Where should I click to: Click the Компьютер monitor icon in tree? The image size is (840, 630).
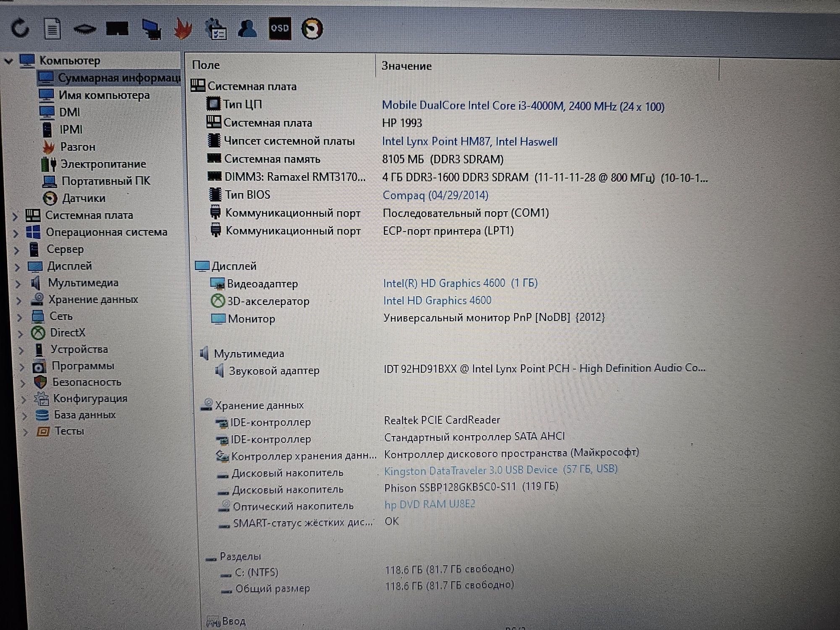(x=27, y=61)
